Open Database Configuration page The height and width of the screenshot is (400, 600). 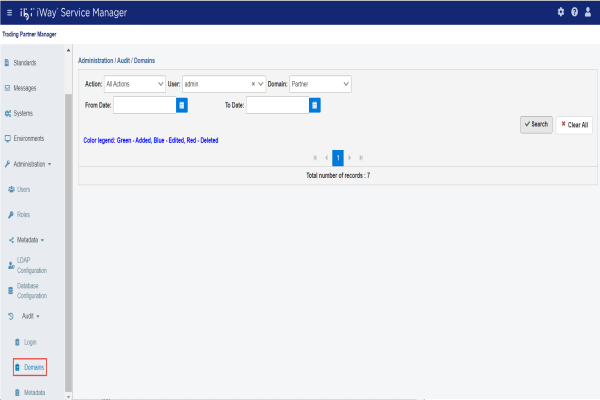32,291
